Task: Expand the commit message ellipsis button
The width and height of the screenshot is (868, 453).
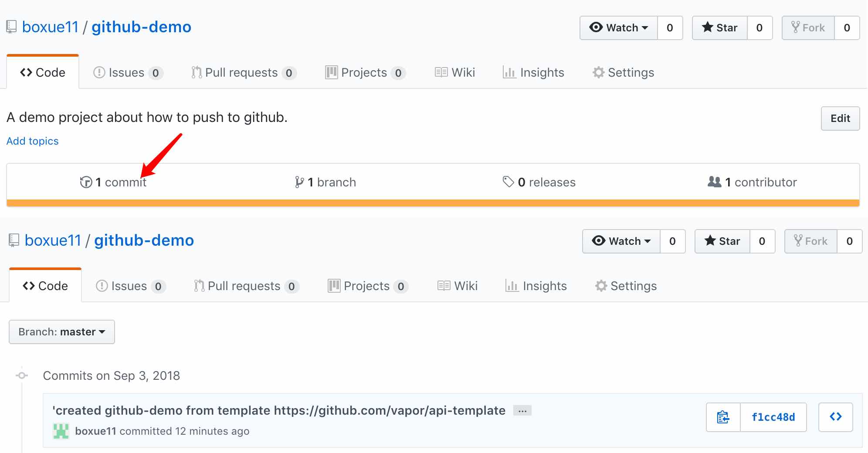Action: click(522, 410)
